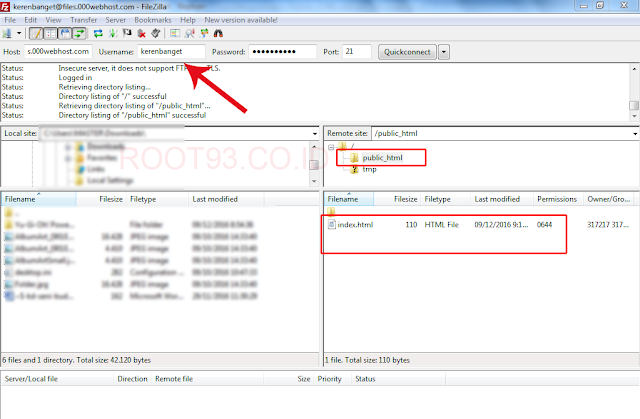The image size is (640, 419).
Task: Focus the Host input field
Action: (58, 51)
